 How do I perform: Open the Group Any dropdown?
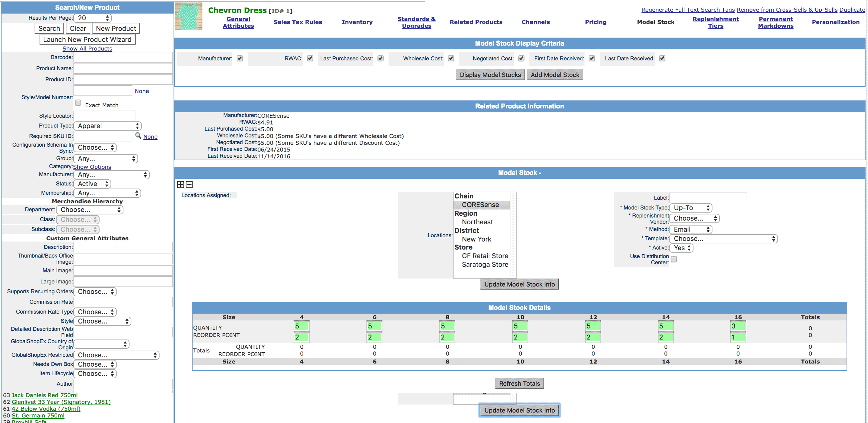[x=106, y=159]
